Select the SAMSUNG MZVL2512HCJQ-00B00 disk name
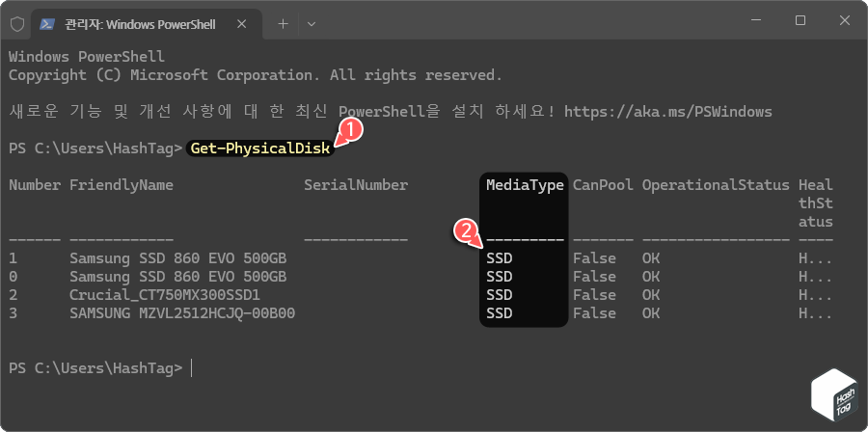The width and height of the screenshot is (868, 432). 182,313
